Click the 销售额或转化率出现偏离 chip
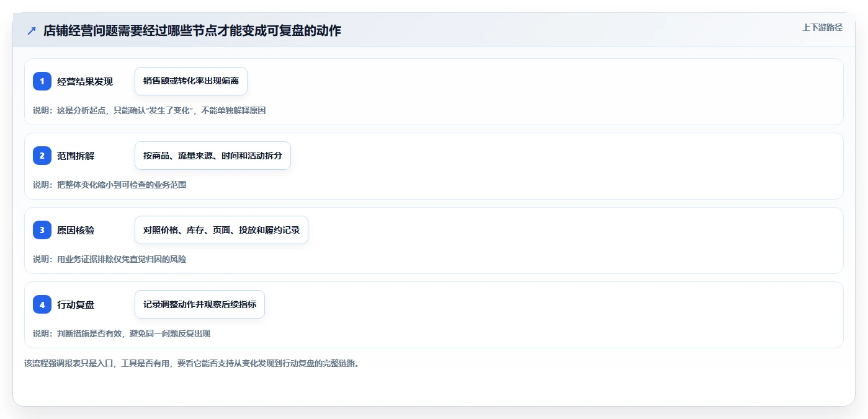The width and height of the screenshot is (868, 419). [191, 81]
